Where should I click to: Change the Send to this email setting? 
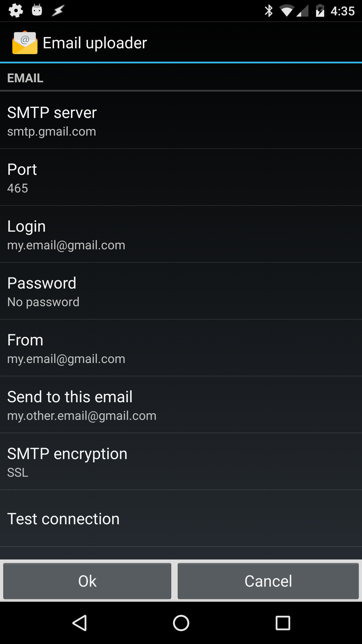pyautogui.click(x=181, y=405)
